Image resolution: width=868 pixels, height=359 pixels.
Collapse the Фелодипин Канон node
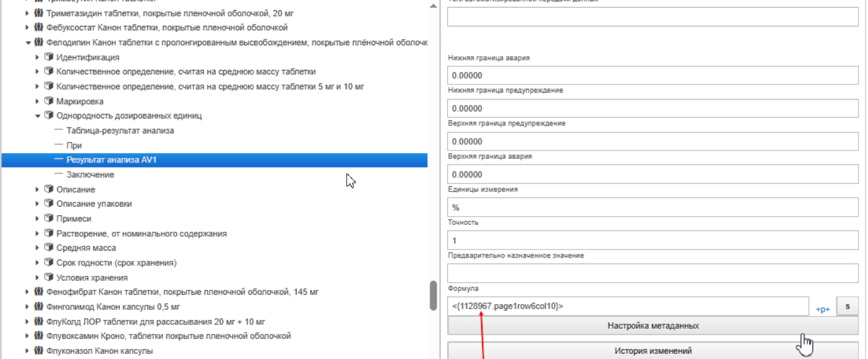pyautogui.click(x=28, y=43)
